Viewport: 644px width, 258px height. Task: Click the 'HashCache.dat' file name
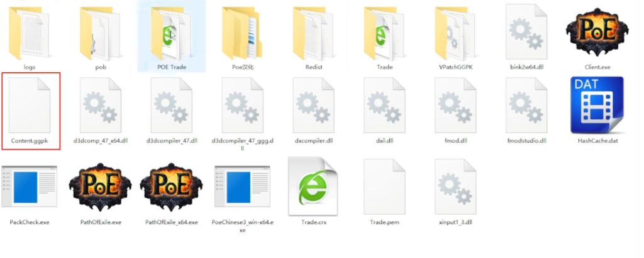597,141
